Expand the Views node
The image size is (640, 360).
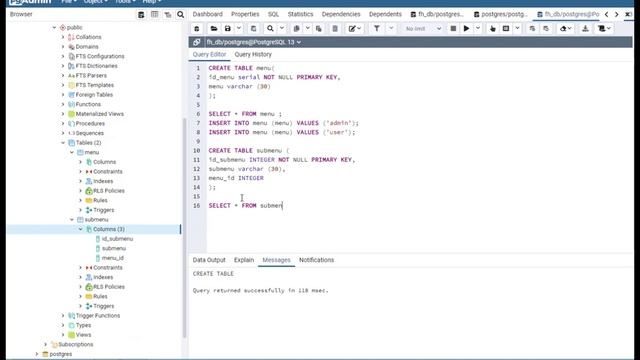coord(63,335)
